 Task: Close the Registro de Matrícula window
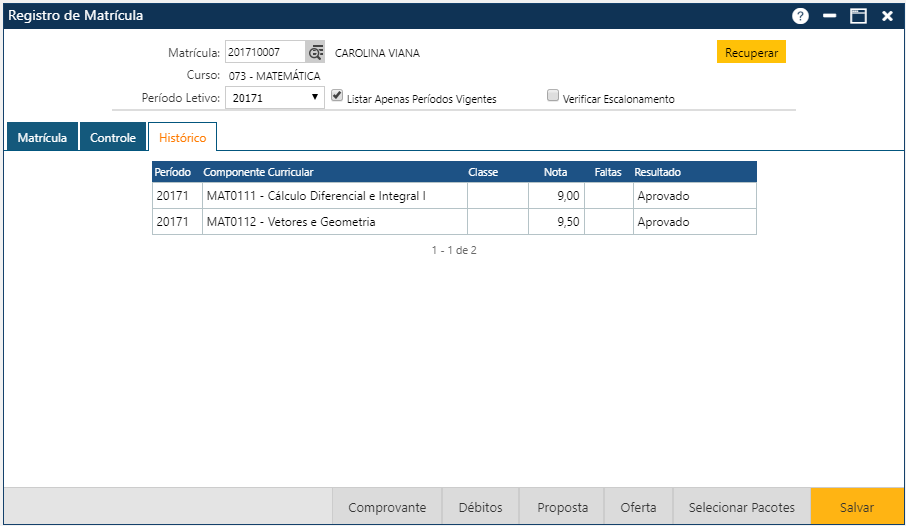[x=887, y=16]
